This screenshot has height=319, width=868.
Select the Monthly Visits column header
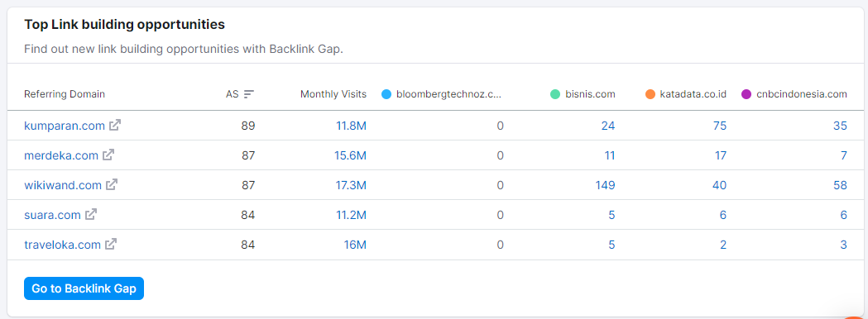coord(333,94)
